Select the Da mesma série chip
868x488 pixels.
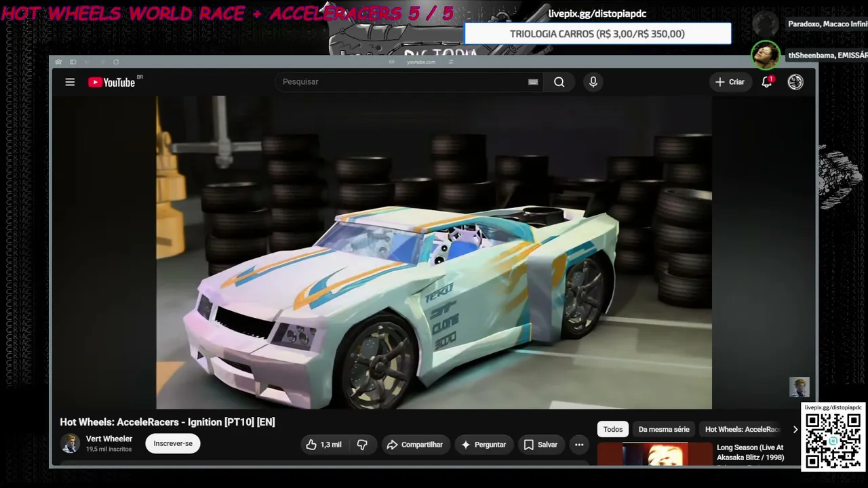click(664, 429)
